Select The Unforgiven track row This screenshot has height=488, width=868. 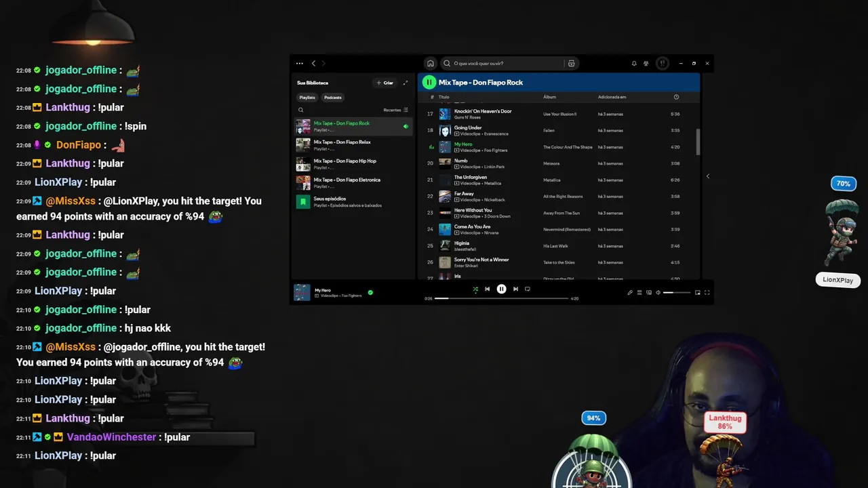pos(557,180)
